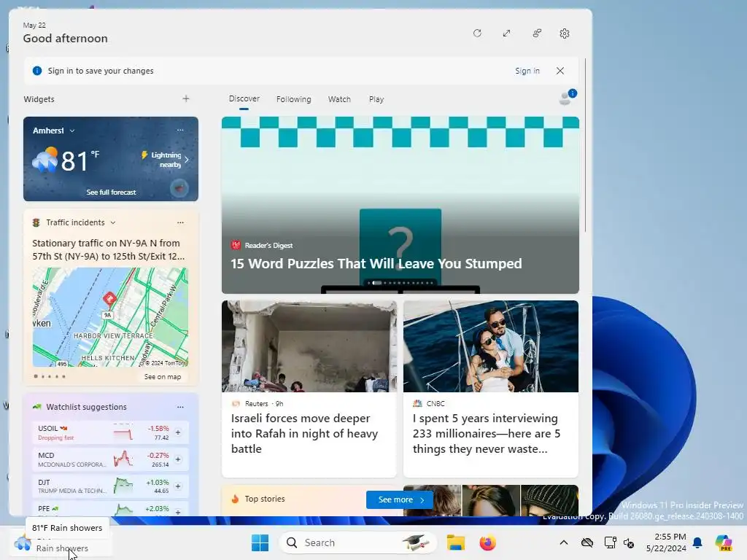747x560 pixels.
Task: Show hidden system tray icons
Action: coord(564,542)
